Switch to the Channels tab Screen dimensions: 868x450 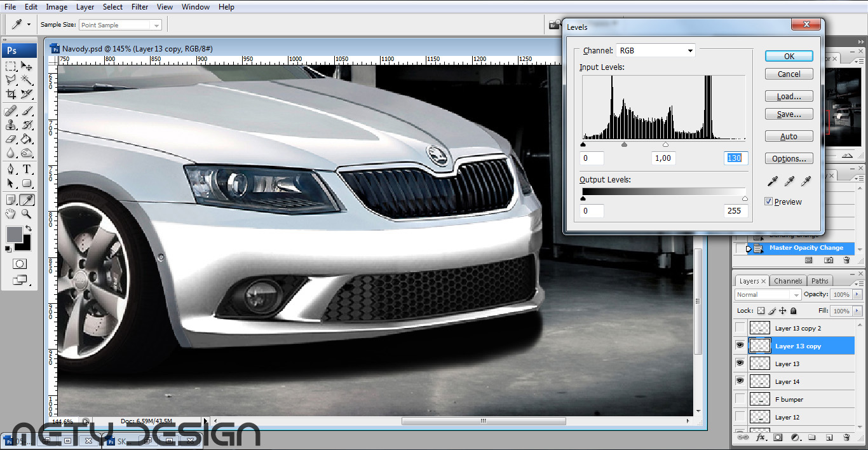[x=788, y=281]
